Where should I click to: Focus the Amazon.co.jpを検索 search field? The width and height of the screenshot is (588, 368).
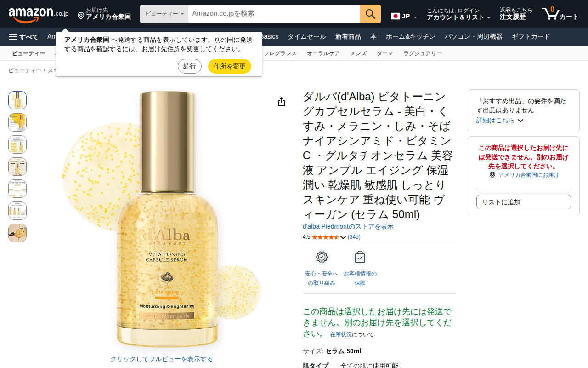[x=274, y=14]
